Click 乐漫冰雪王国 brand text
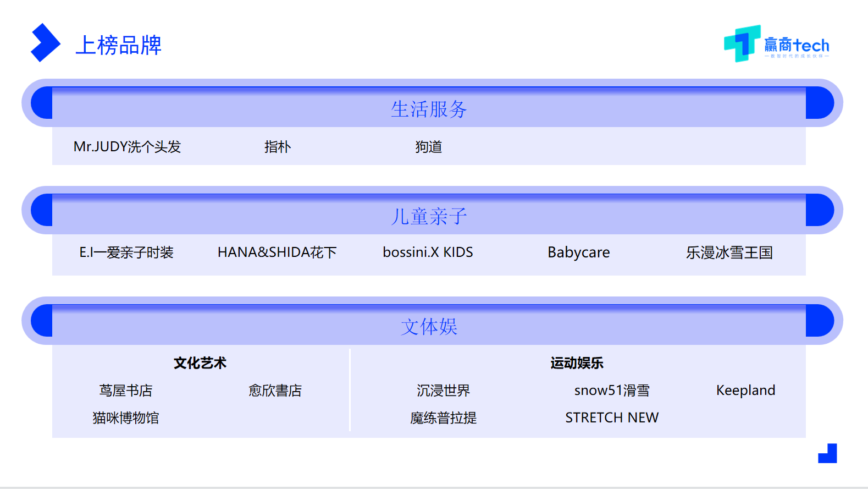868x489 pixels. [729, 252]
